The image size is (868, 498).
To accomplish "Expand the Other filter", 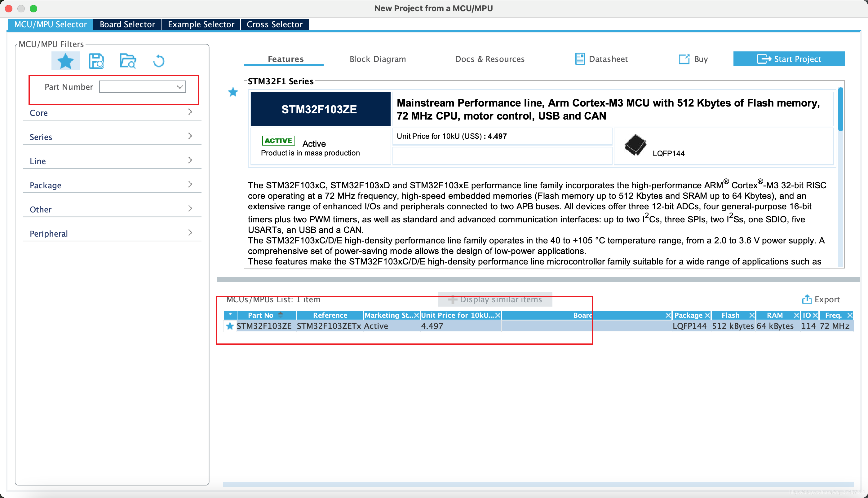I will coord(112,209).
